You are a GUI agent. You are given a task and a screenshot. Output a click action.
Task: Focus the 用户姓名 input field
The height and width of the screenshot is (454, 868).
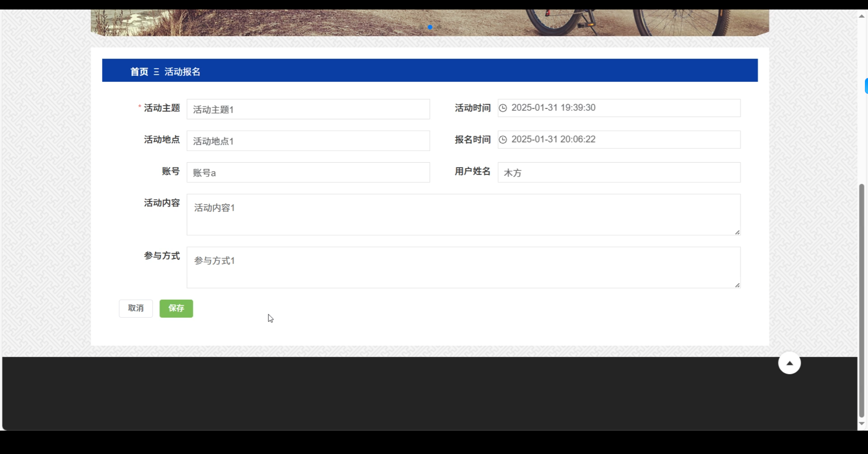[619, 172]
